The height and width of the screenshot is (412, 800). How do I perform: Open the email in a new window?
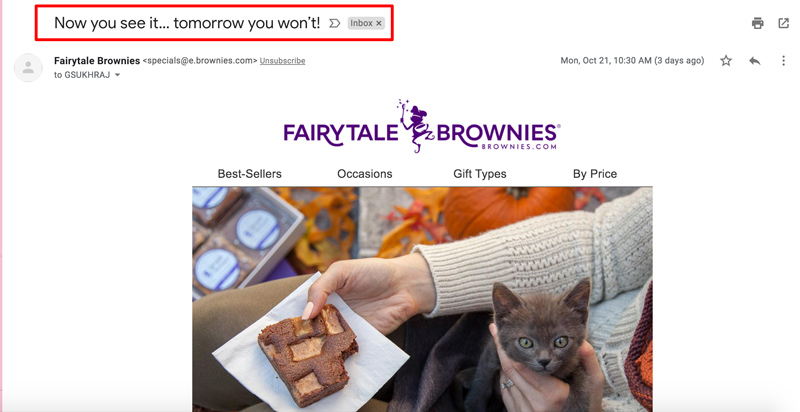783,23
